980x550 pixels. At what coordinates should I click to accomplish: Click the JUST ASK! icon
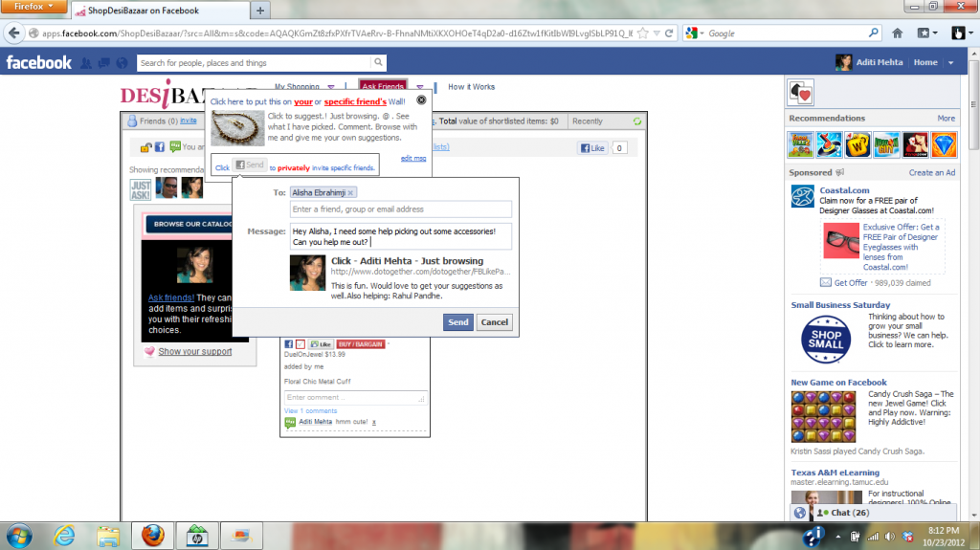pos(141,189)
